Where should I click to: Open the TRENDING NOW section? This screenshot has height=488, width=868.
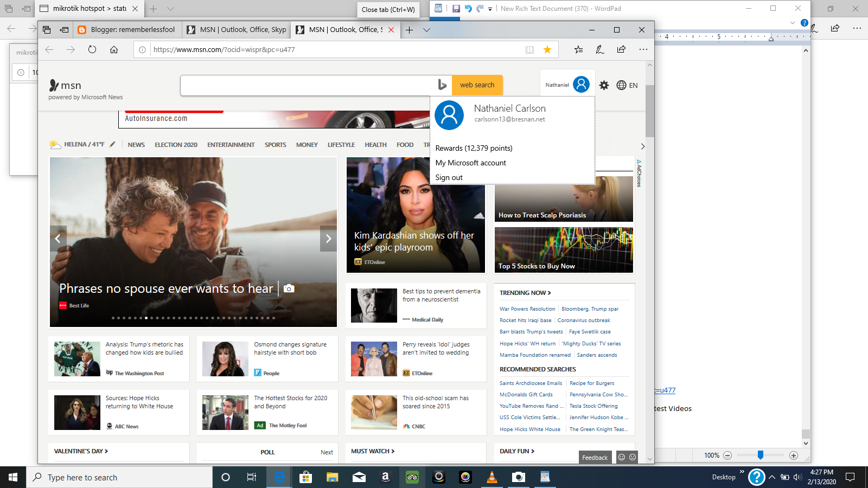point(525,293)
